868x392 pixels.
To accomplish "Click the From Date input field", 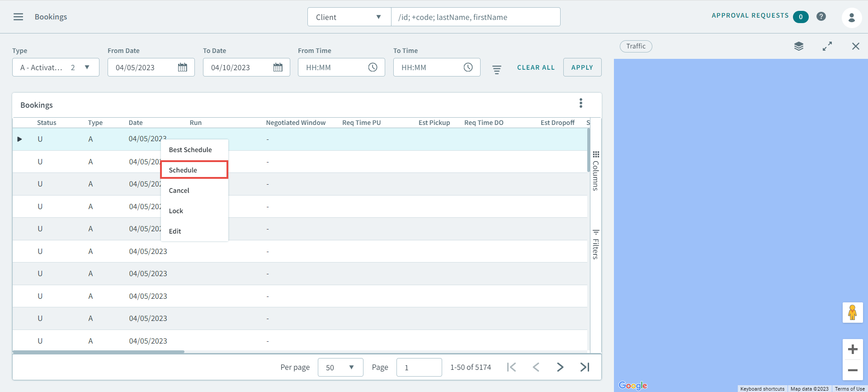I will (151, 67).
